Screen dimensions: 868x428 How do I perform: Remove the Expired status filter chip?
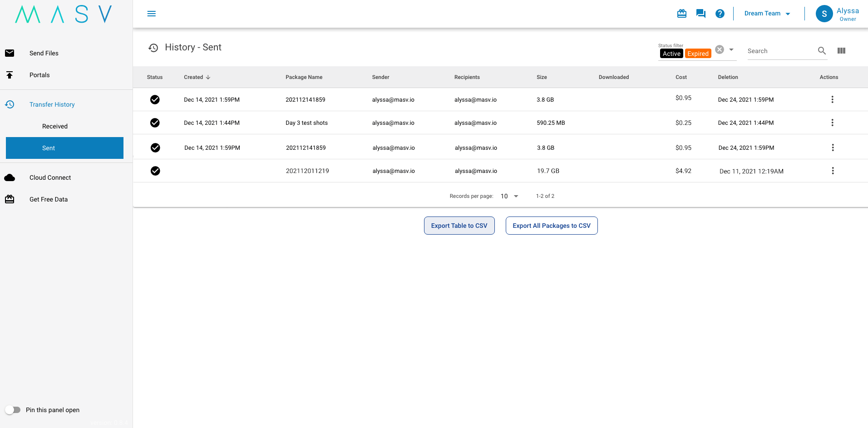tap(698, 54)
